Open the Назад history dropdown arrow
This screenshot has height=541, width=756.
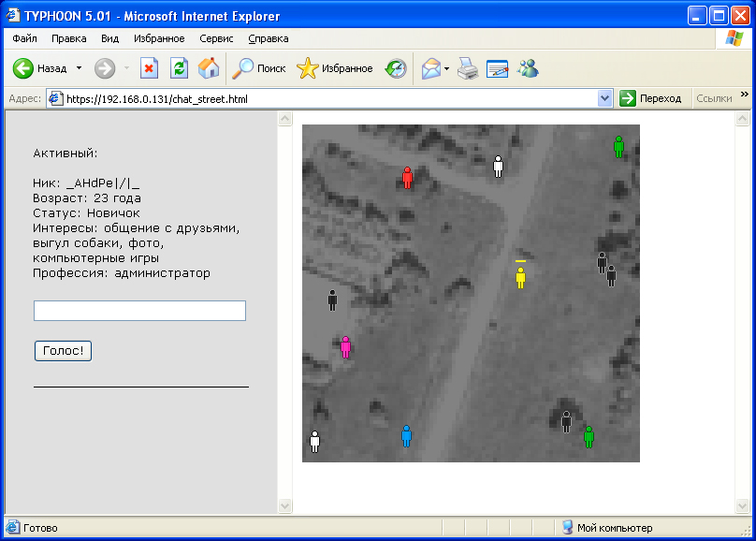click(x=80, y=68)
